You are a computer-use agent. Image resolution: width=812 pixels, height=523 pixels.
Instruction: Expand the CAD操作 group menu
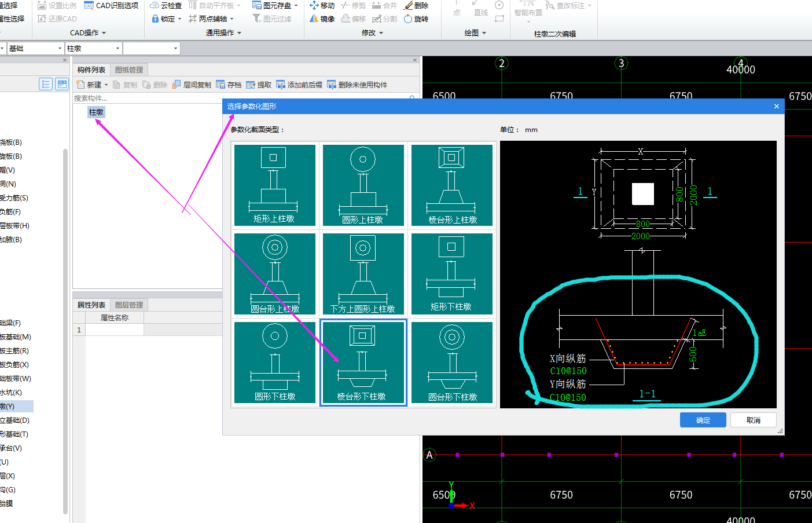[x=88, y=33]
